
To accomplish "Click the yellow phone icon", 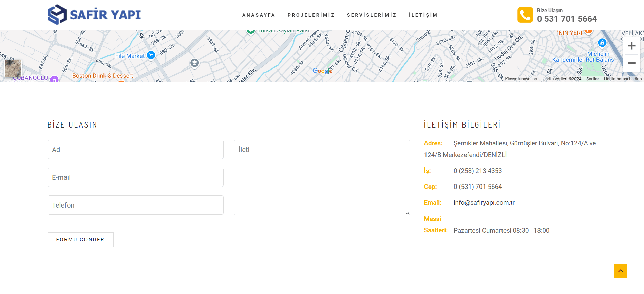I will (x=525, y=15).
